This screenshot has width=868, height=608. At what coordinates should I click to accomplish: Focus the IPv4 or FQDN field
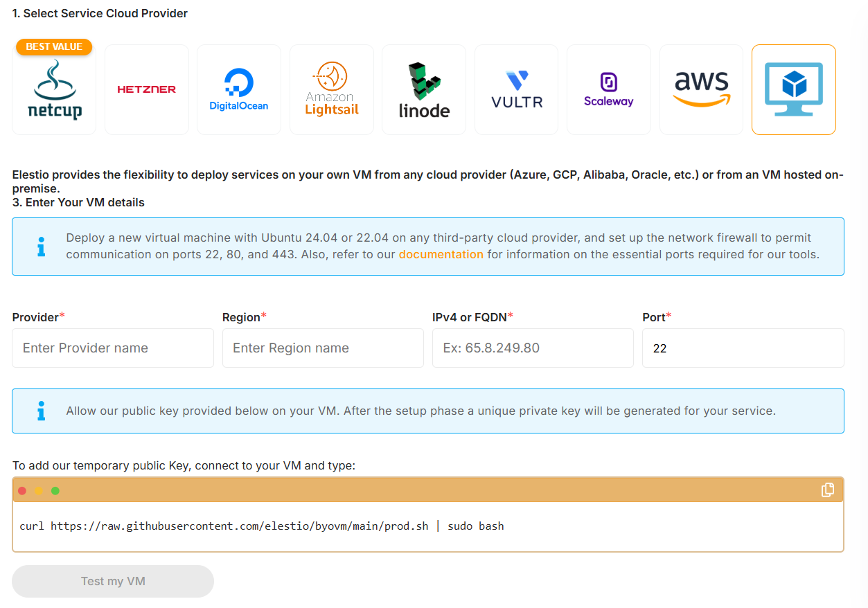point(533,348)
